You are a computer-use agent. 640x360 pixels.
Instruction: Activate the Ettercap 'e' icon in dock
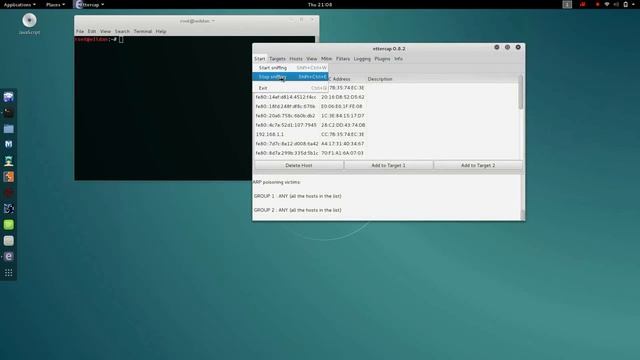click(9, 256)
